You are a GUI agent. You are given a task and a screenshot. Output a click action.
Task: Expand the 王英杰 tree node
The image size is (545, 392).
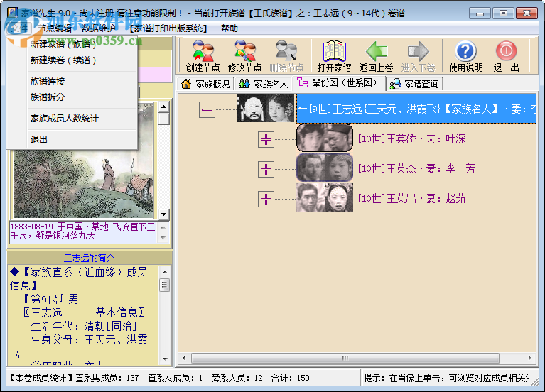266,169
